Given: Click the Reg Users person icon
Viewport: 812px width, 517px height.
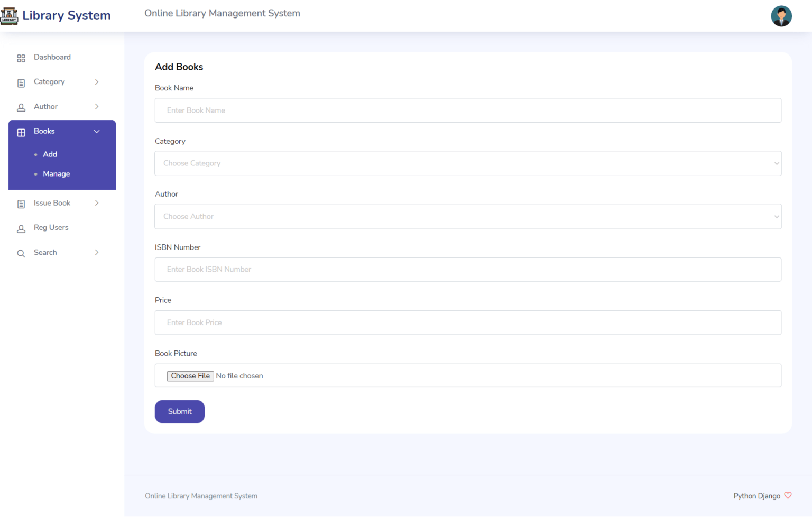Looking at the screenshot, I should pyautogui.click(x=21, y=229).
